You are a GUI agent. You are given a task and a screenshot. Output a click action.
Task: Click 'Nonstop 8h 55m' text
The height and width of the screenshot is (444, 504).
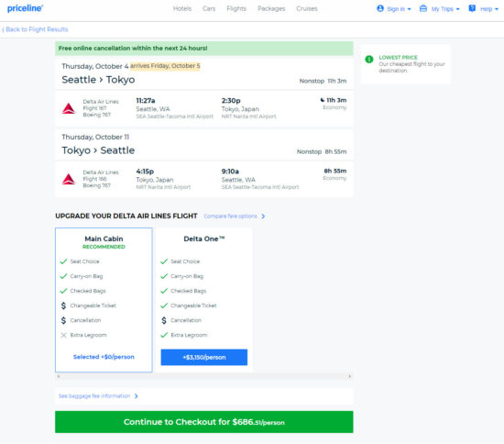322,151
